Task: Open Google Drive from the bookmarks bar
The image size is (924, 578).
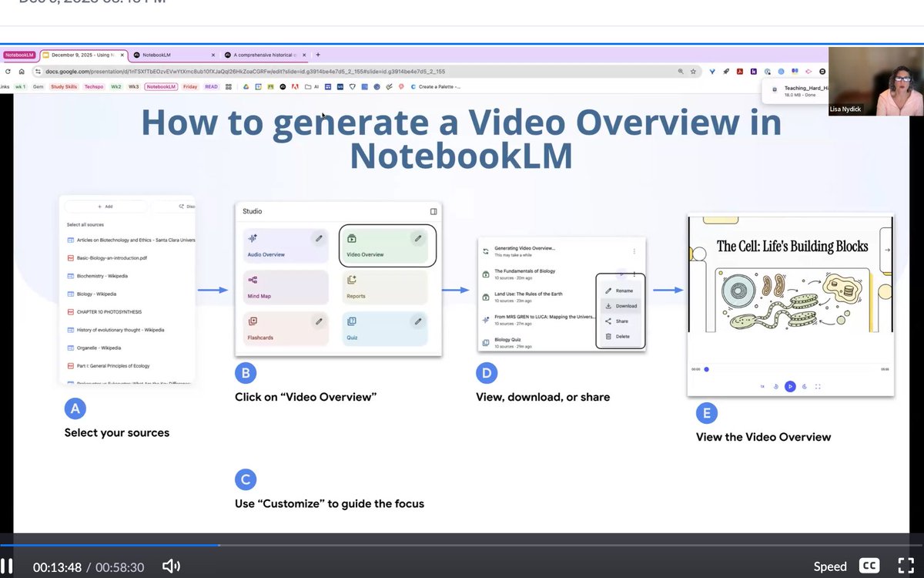Action: coord(245,86)
